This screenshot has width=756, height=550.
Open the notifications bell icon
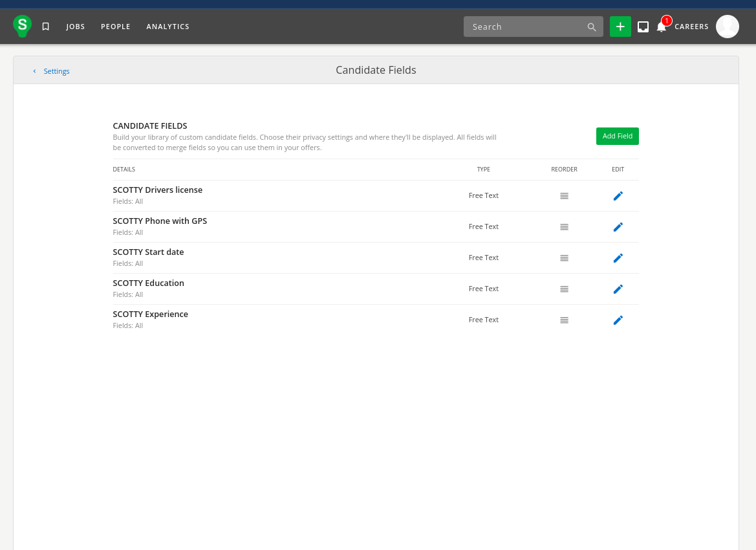coord(661,27)
